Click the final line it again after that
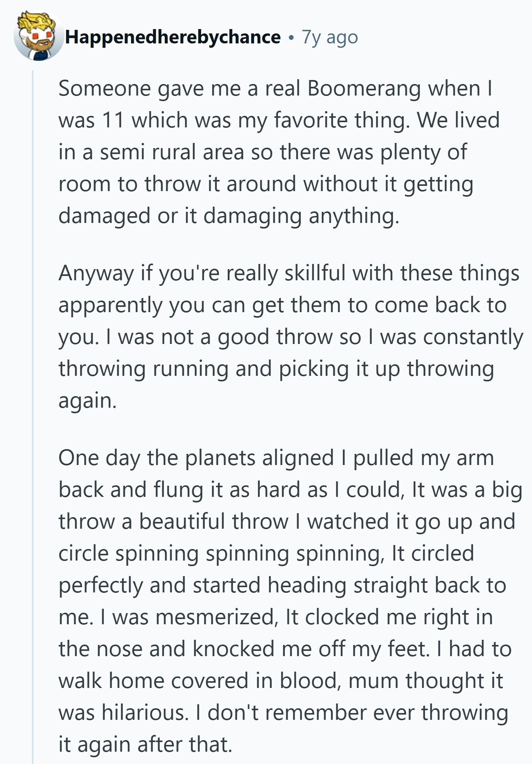 pyautogui.click(x=145, y=744)
